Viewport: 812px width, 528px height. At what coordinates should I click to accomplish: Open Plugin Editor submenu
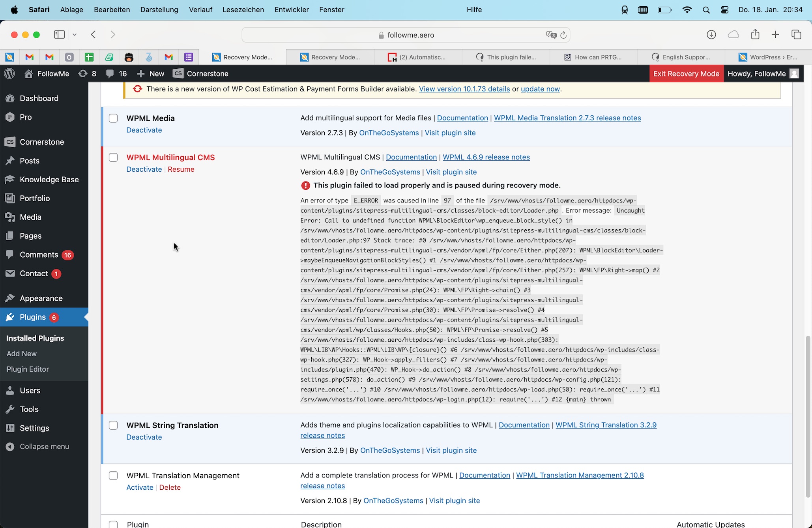point(28,369)
